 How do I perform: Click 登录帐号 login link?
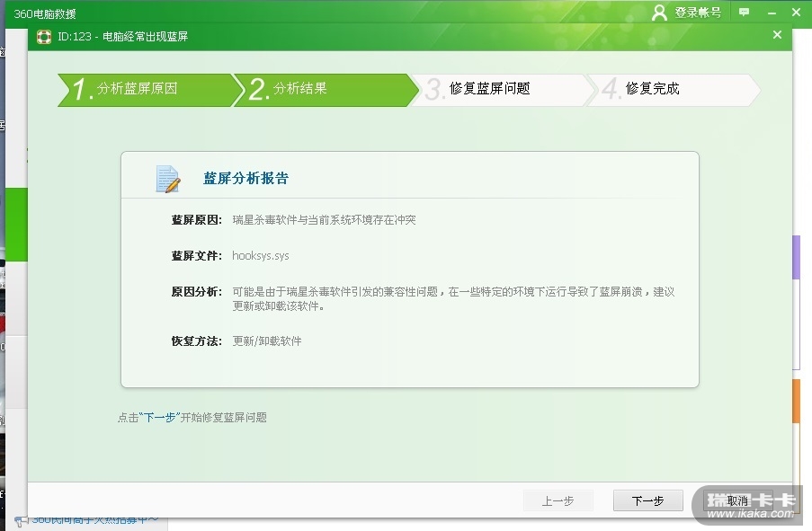[x=698, y=13]
